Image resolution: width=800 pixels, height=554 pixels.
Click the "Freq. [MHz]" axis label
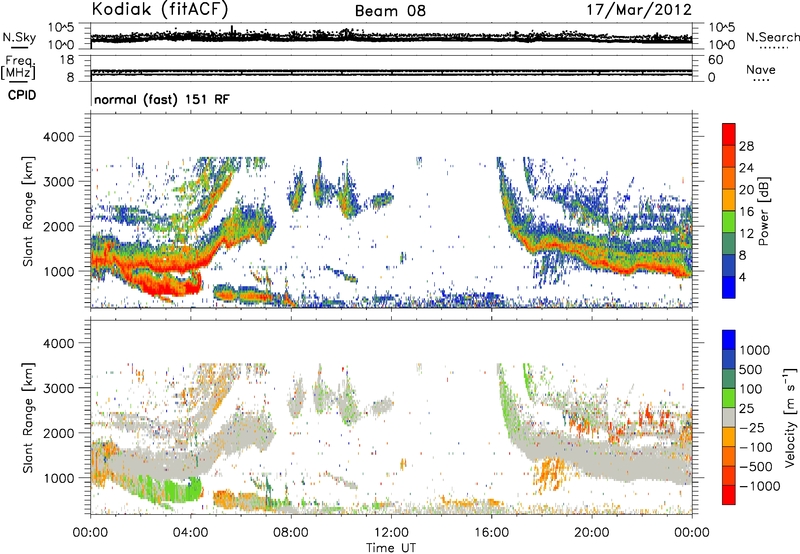tap(18, 68)
